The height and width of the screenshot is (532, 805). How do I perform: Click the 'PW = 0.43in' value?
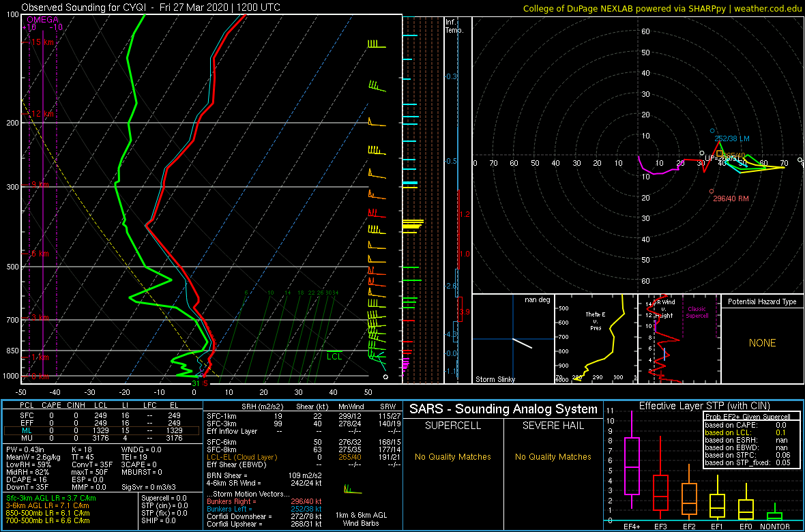coord(27,450)
